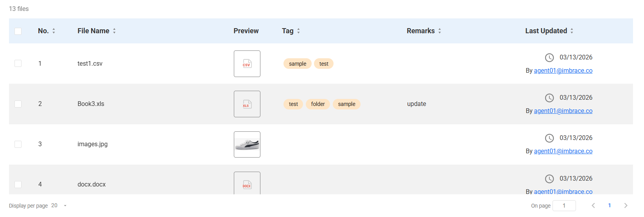The image size is (644, 217).
Task: Click the sort arrows beside No. column
Action: point(54,31)
